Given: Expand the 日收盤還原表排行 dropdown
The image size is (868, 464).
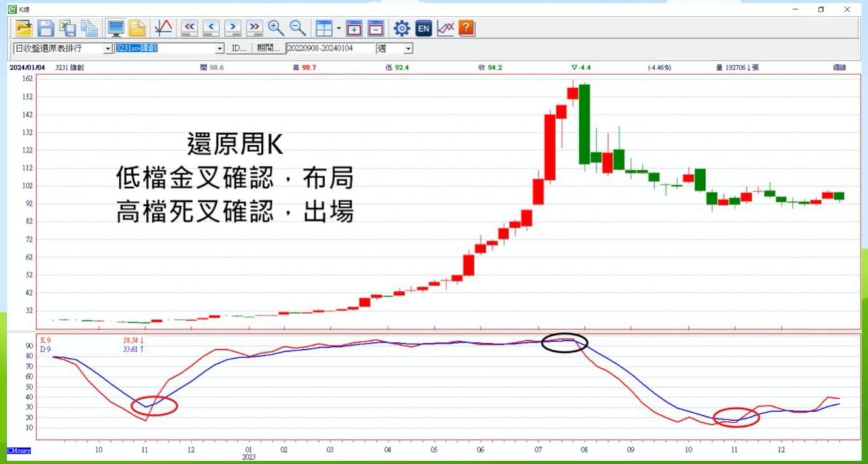Looking at the screenshot, I should tap(107, 48).
